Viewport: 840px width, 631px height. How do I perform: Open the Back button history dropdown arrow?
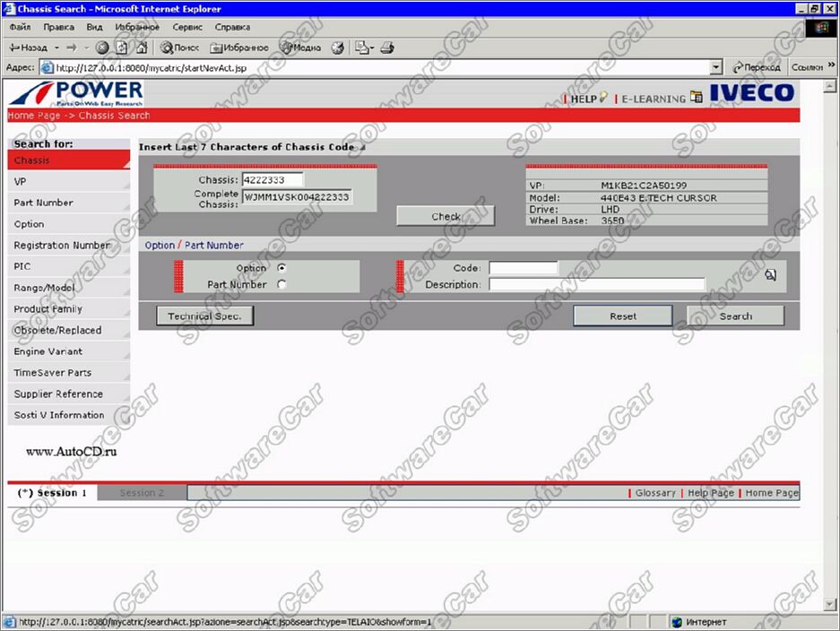[x=56, y=48]
